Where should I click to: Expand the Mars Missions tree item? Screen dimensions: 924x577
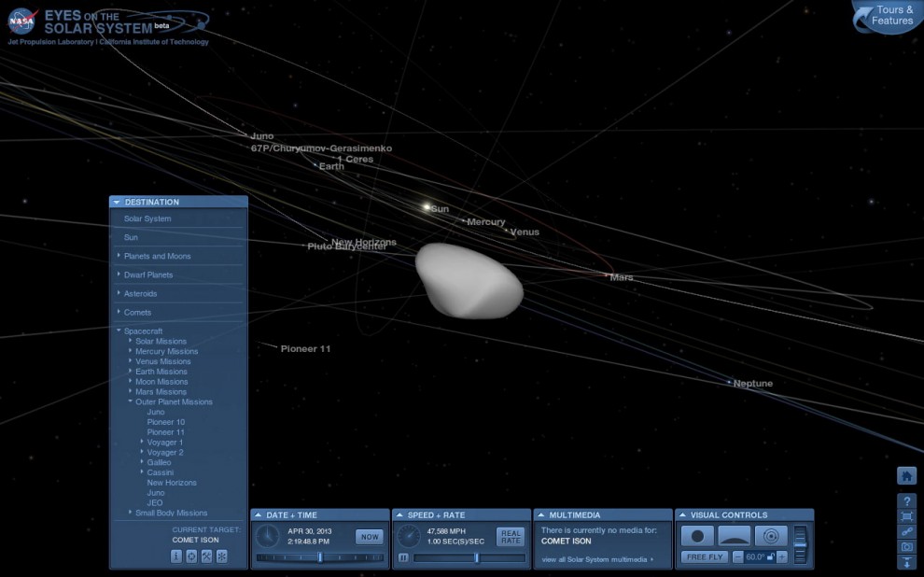tap(161, 391)
